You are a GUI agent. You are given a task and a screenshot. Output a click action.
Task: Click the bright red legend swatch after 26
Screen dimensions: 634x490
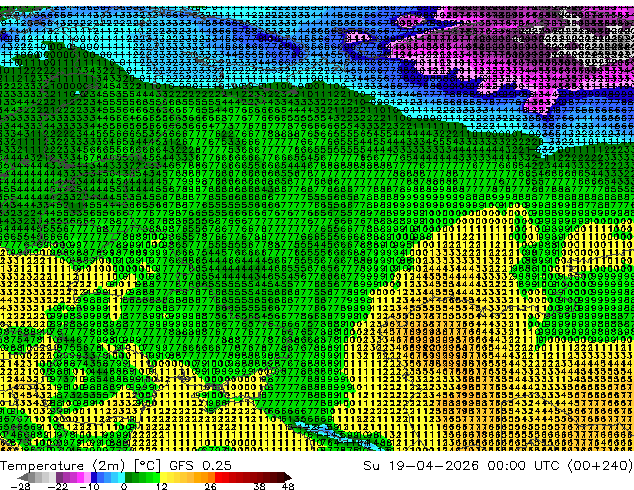pyautogui.click(x=218, y=477)
